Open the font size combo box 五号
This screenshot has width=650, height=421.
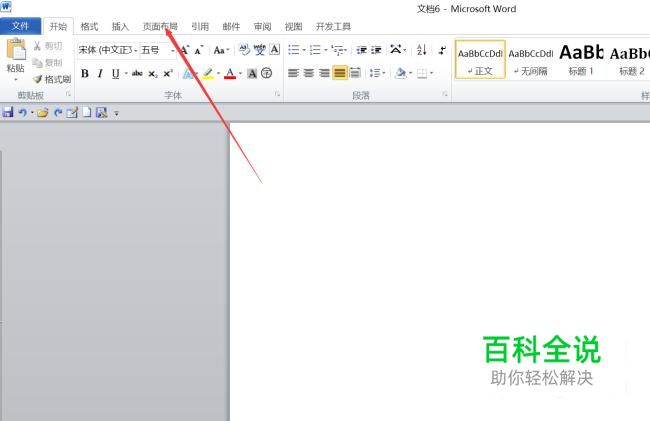(158, 50)
